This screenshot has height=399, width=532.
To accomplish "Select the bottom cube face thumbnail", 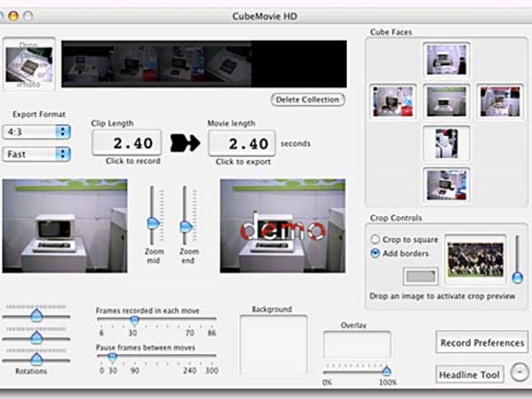I will point(446,185).
